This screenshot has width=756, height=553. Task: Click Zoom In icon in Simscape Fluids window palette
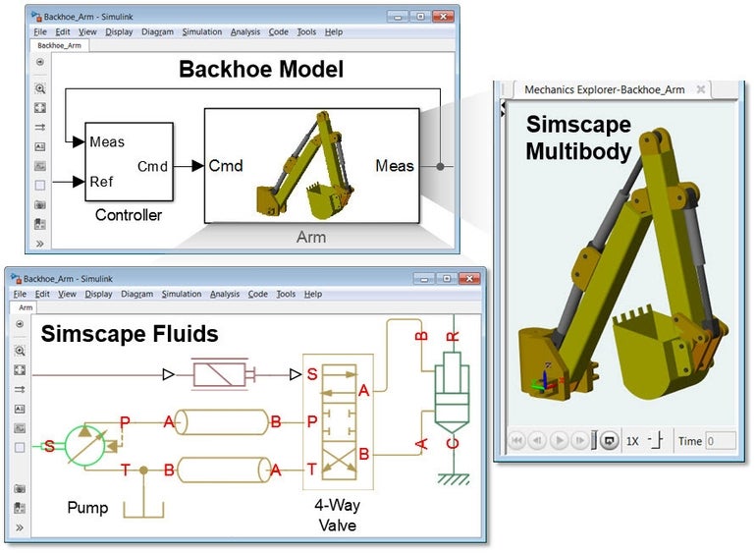pyautogui.click(x=20, y=351)
